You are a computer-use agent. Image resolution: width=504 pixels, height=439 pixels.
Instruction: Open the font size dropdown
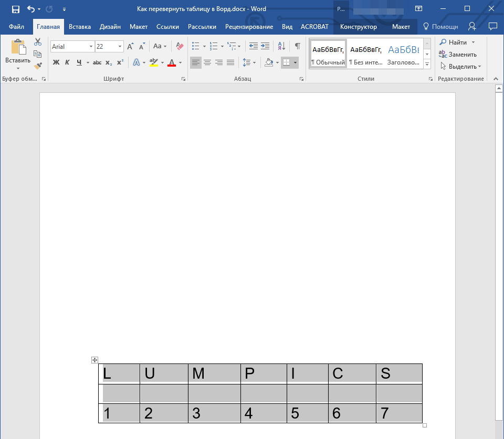point(120,47)
